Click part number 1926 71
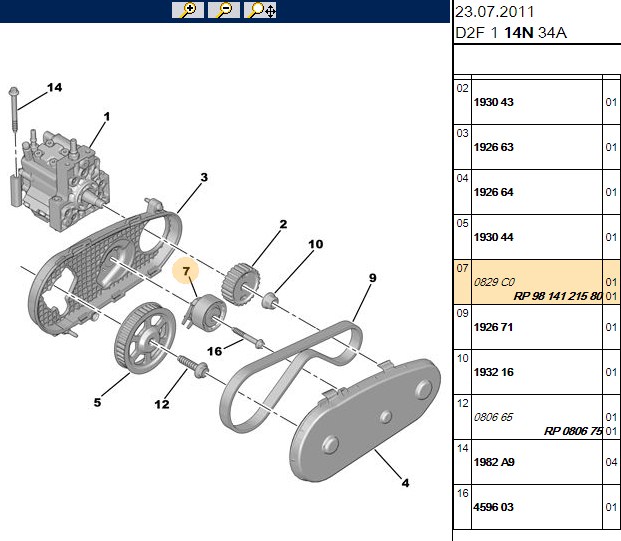The width and height of the screenshot is (621, 541). 493,327
